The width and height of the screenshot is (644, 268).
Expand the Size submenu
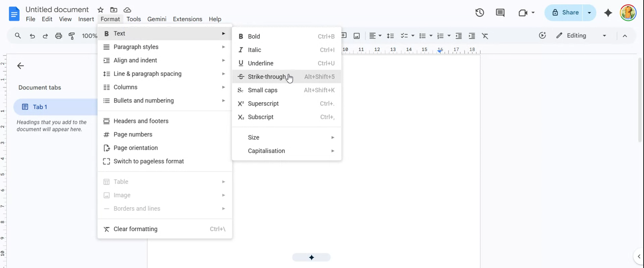pos(287,137)
